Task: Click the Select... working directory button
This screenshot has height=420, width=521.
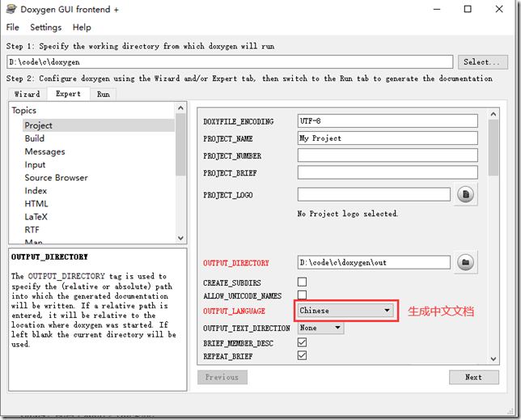Action: point(482,62)
